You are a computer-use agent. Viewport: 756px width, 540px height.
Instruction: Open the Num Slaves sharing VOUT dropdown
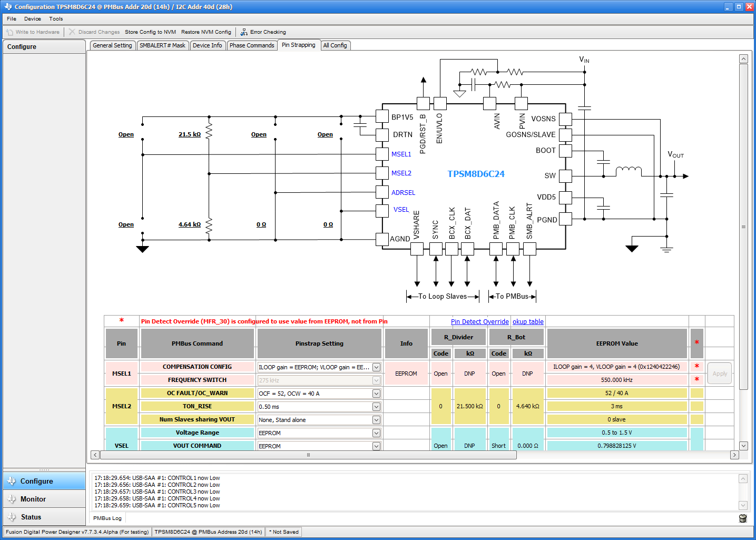tap(376, 419)
